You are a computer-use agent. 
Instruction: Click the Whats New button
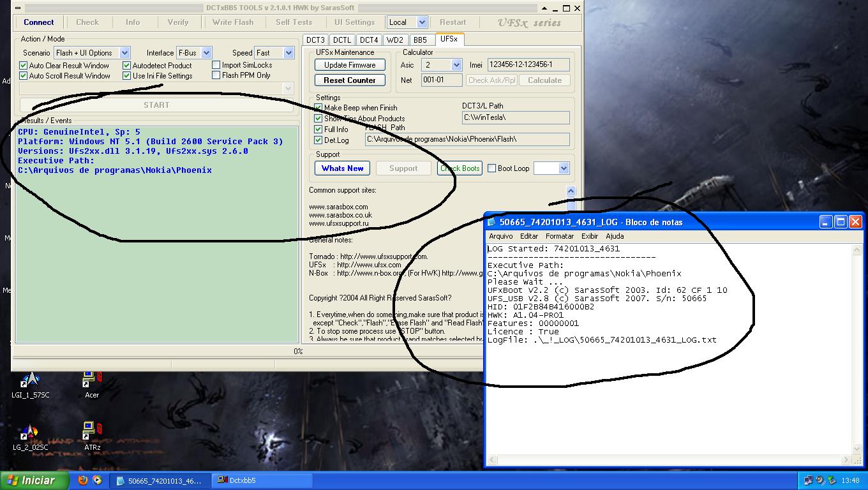click(x=343, y=168)
